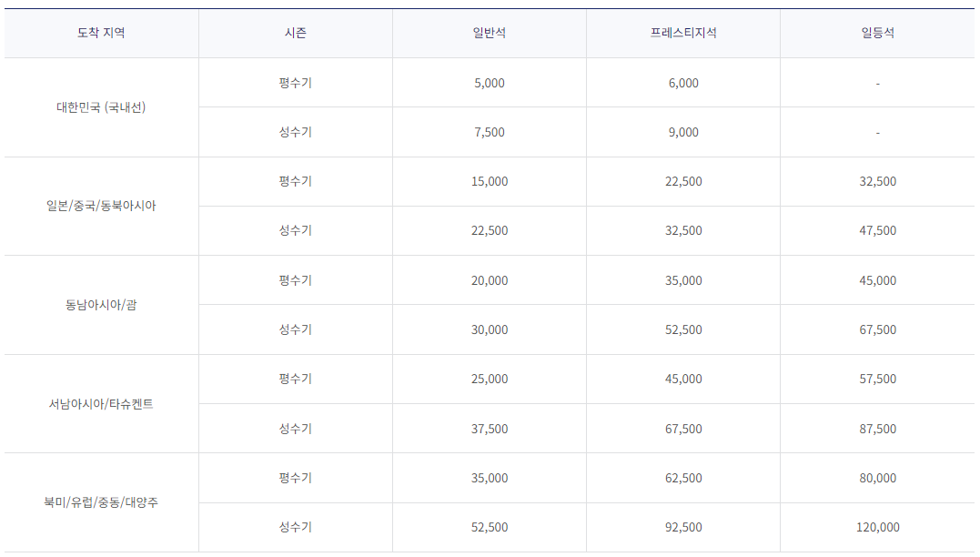
Task: Select the 서남아시아/타슈켄트 region cell
Action: [101, 404]
